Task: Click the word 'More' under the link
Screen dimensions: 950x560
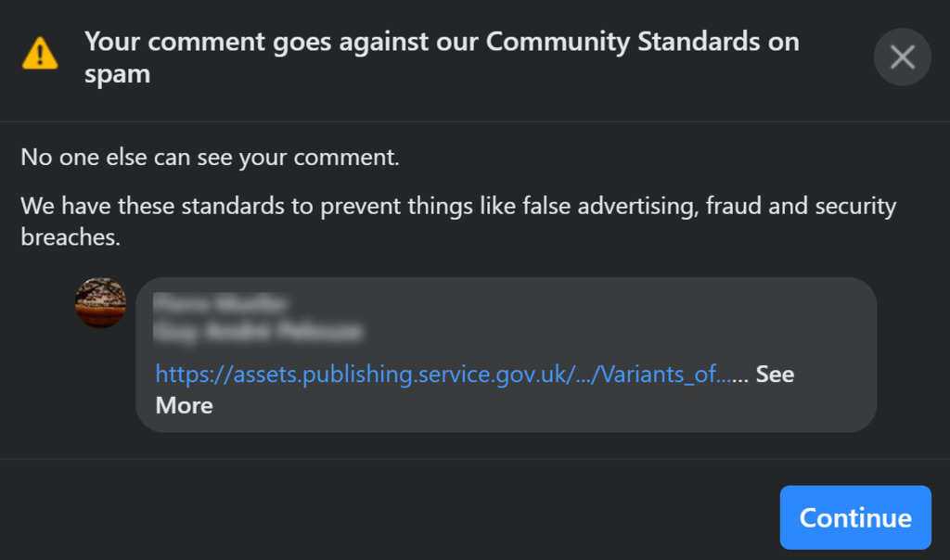Action: point(184,405)
